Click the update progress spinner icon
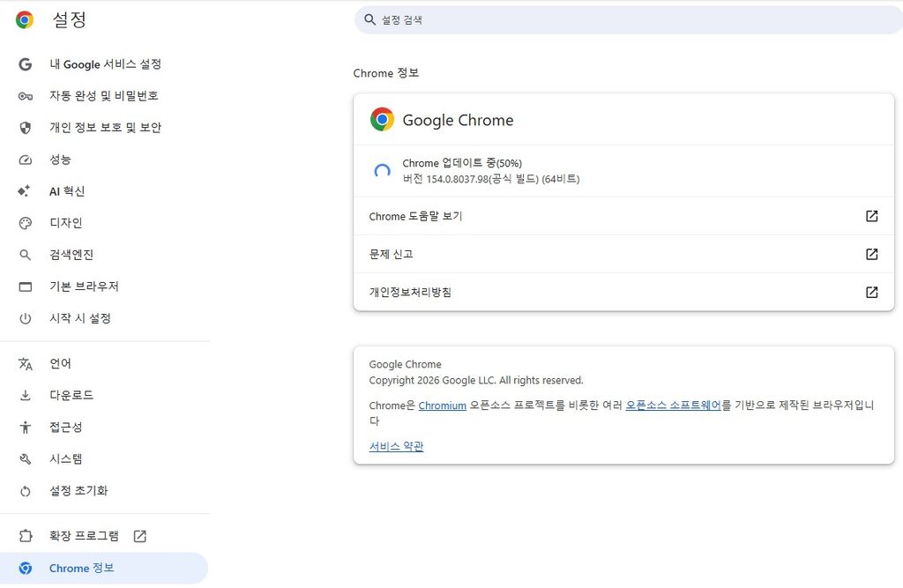The height and width of the screenshot is (588, 903). pyautogui.click(x=382, y=170)
